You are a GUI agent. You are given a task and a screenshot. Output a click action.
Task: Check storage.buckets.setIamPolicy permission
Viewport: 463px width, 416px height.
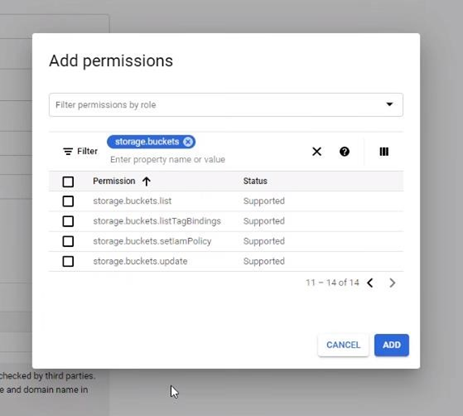point(68,241)
